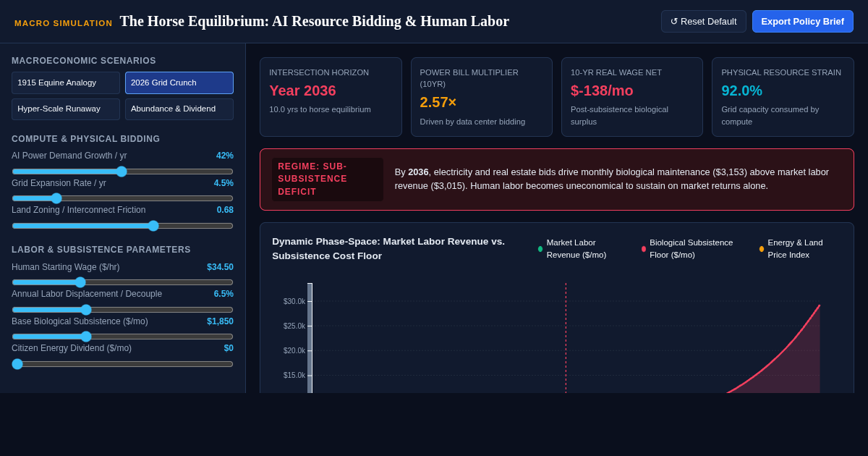Click the Horse Equilibrium page title
Screen dimensions: 868x456
tap(315, 21)
